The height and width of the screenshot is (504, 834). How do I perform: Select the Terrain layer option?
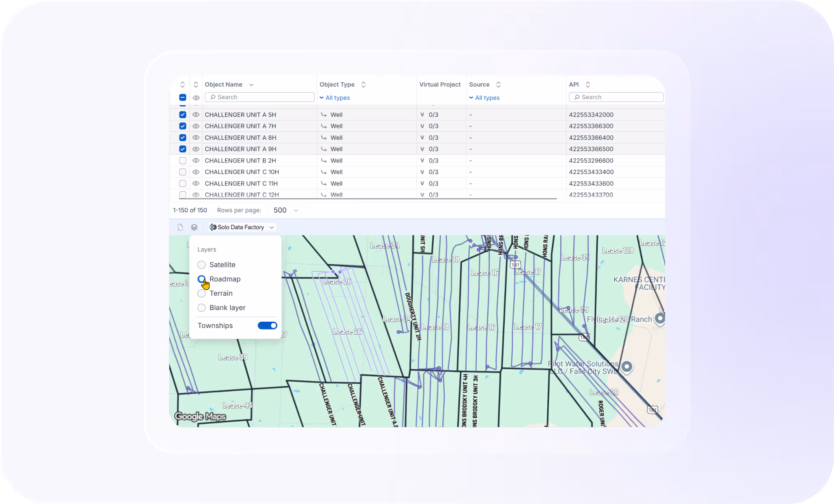(202, 293)
